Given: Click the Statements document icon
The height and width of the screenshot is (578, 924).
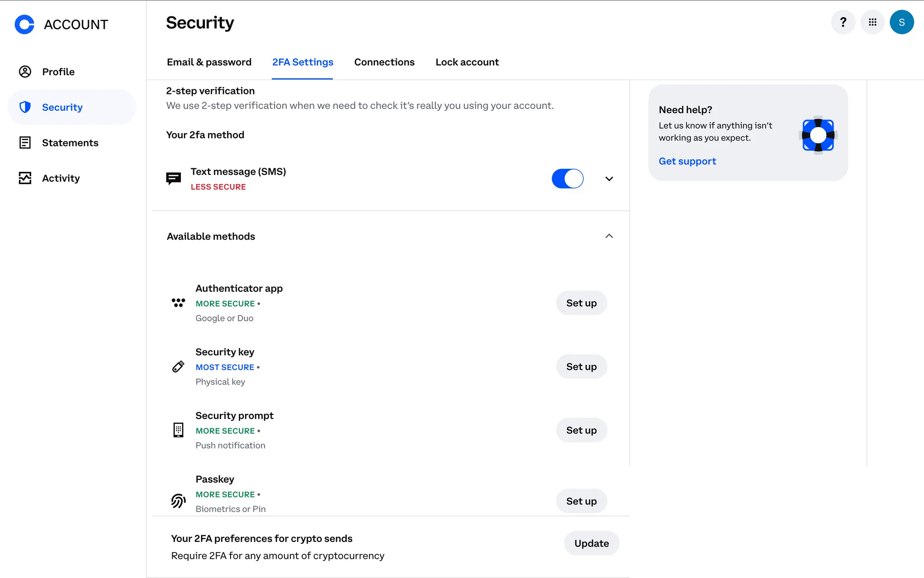Looking at the screenshot, I should [x=25, y=143].
